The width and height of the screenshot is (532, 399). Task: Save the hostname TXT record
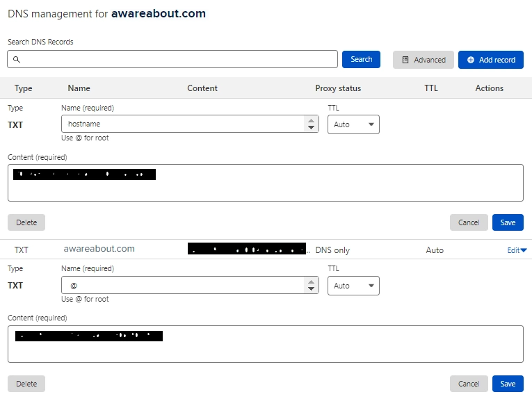508,222
